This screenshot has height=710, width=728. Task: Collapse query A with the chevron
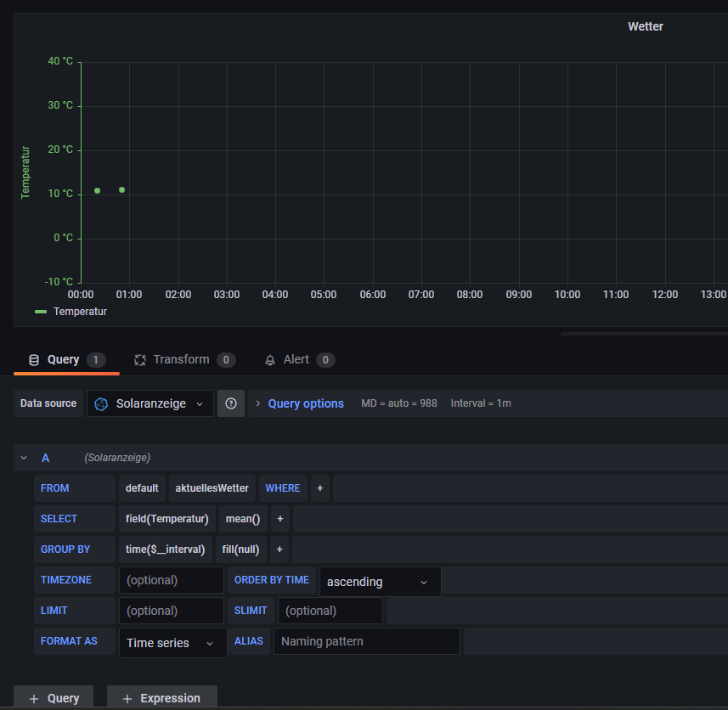[25, 458]
